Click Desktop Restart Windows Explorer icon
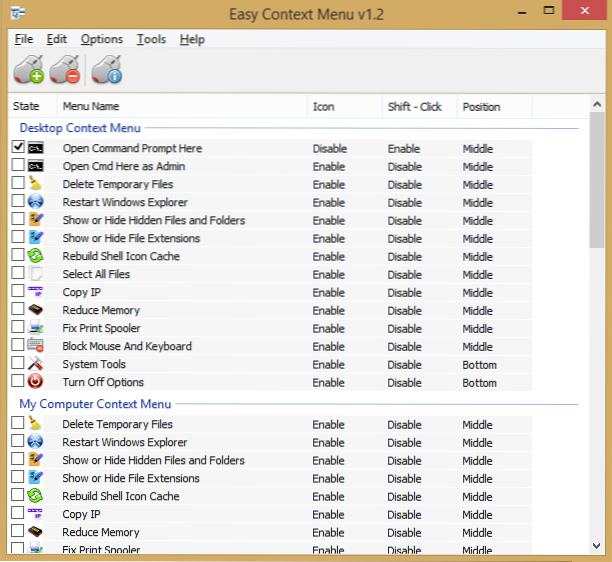612x562 pixels. (36, 201)
